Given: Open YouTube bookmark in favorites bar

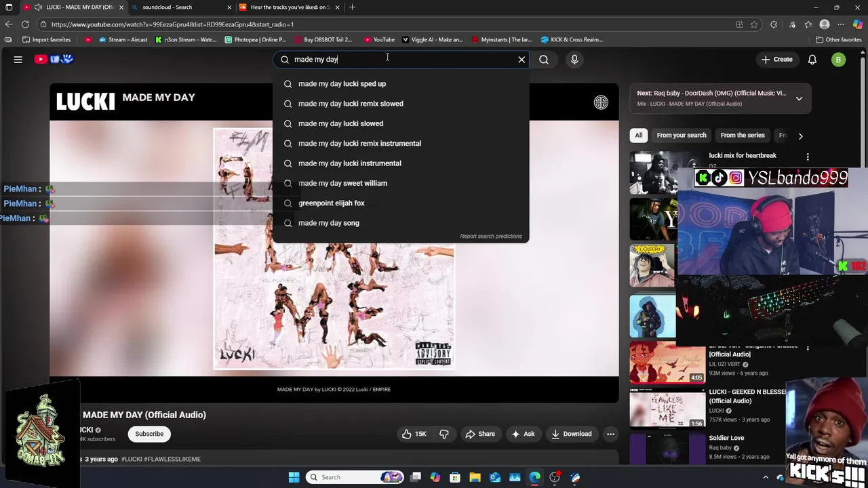Looking at the screenshot, I should click(379, 40).
